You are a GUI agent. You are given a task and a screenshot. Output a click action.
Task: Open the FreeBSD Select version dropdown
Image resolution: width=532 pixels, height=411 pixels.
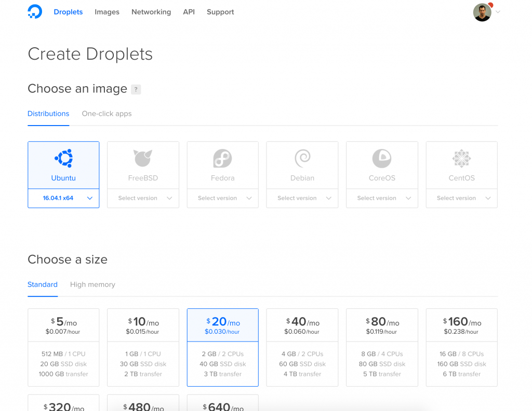(x=143, y=198)
